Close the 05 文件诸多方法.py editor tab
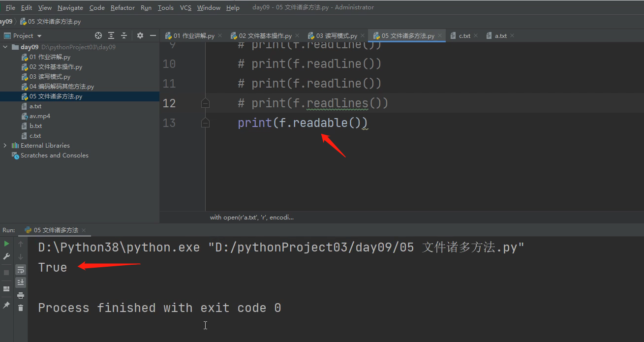Viewport: 644px width, 342px height. tap(440, 35)
